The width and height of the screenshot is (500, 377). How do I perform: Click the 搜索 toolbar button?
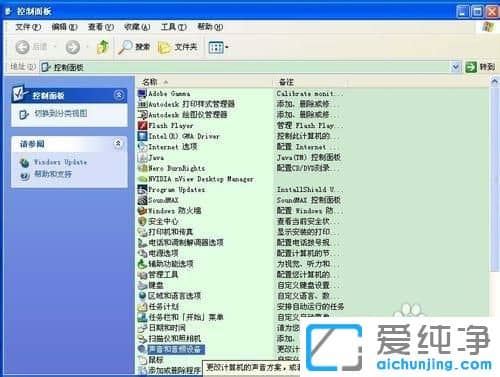[x=134, y=47]
